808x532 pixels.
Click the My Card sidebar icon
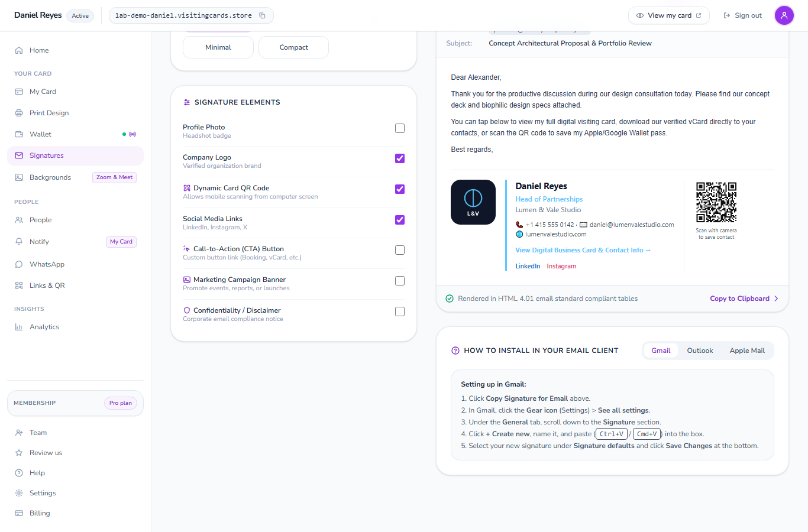point(19,92)
